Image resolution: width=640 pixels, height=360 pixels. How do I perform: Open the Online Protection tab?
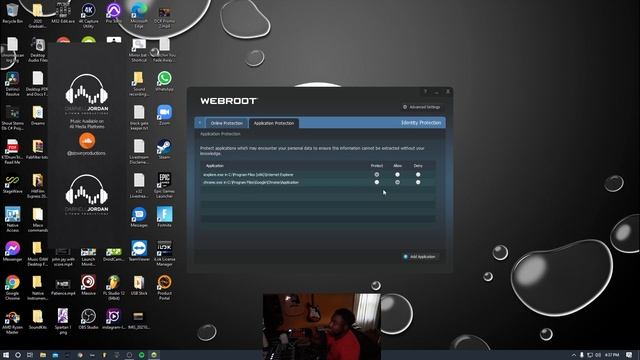(x=227, y=123)
